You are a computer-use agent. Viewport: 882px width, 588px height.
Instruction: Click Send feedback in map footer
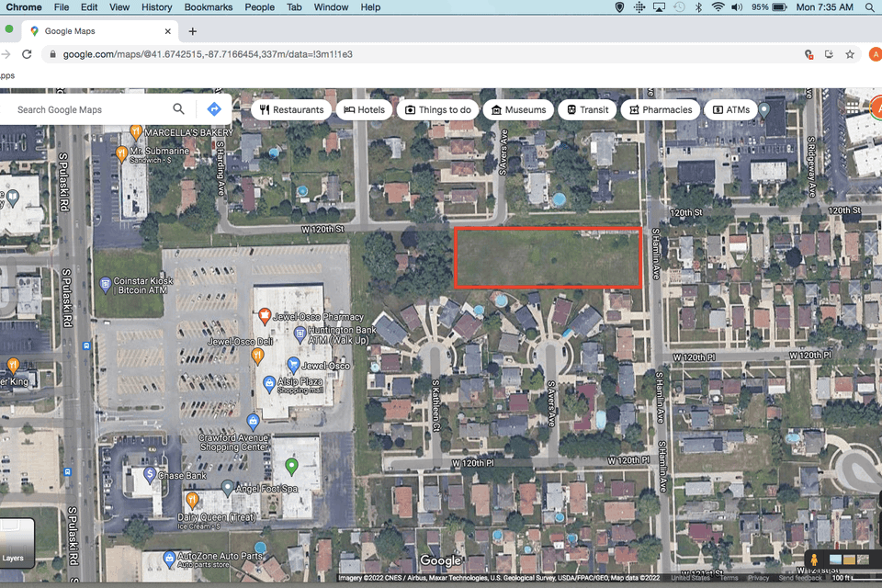[800, 578]
